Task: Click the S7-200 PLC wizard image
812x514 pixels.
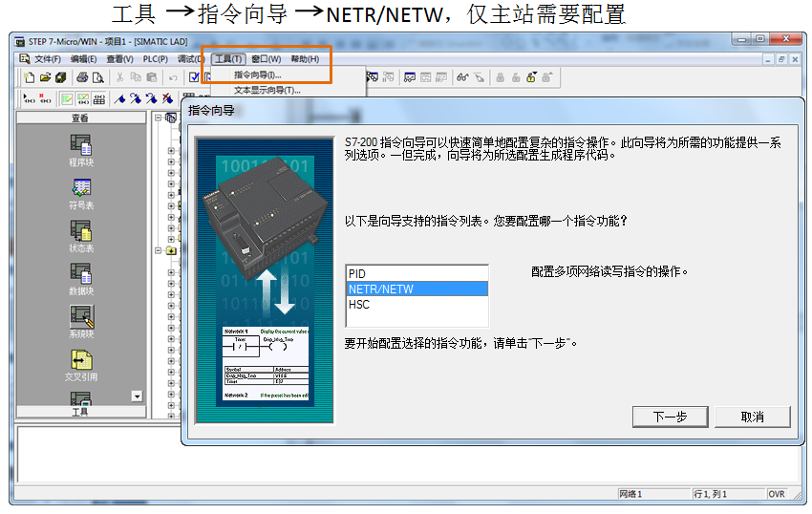Action: point(265,280)
